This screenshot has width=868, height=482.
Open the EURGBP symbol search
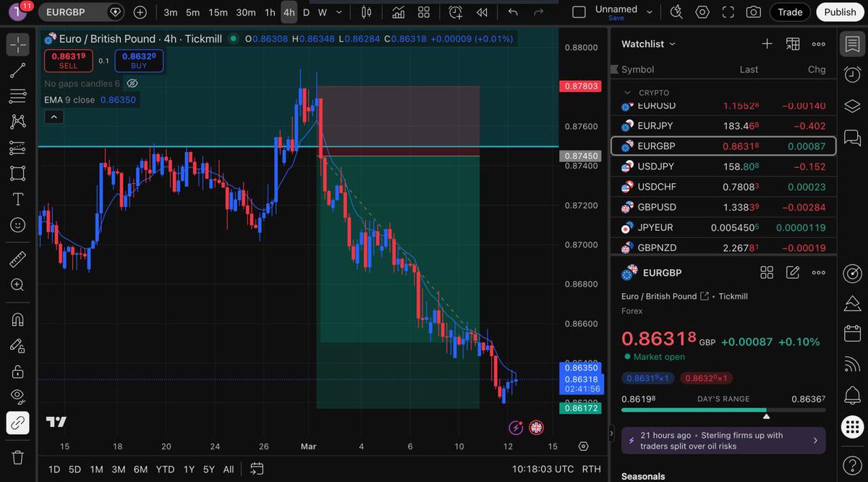coord(80,12)
